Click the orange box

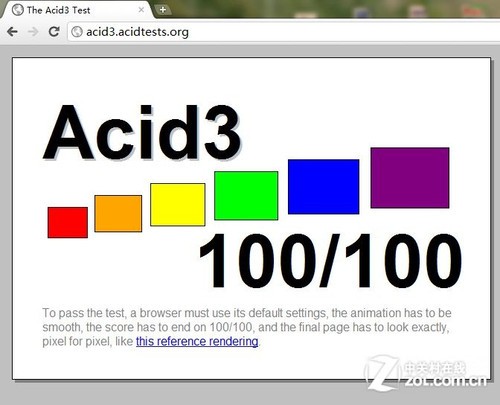pyautogui.click(x=118, y=213)
